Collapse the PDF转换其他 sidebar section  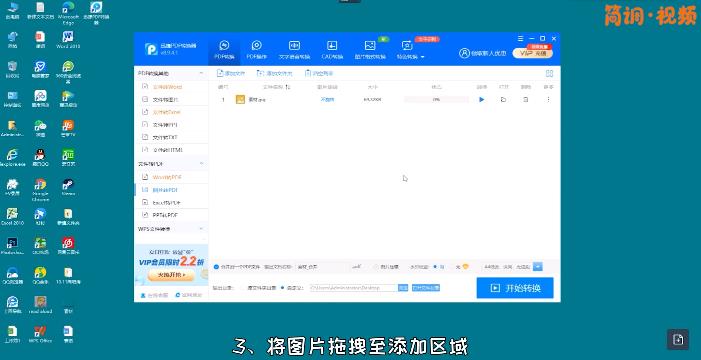tap(201, 73)
